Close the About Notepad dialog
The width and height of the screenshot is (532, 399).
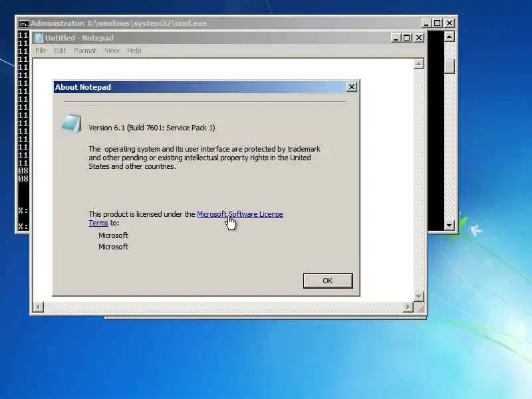[x=352, y=87]
